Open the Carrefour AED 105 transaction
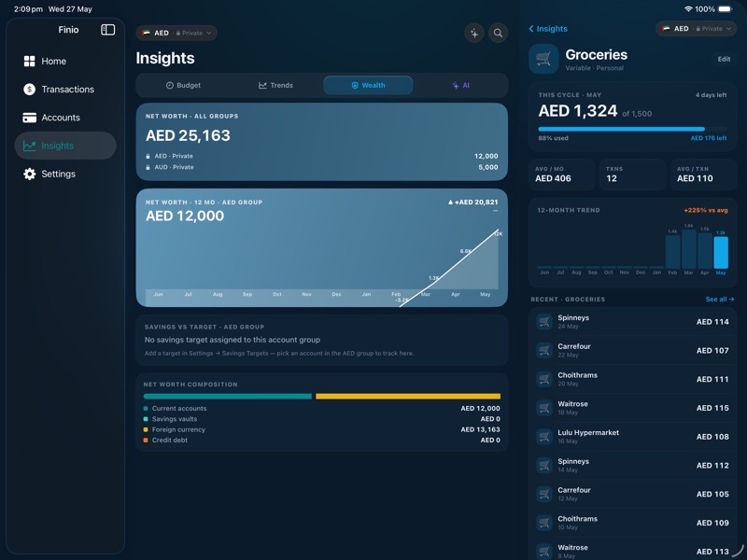 (x=632, y=495)
